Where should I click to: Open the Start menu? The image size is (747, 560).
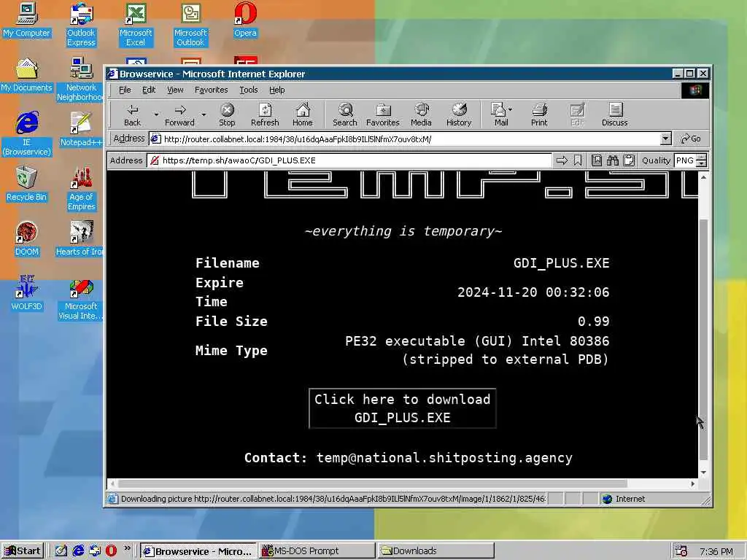(x=23, y=551)
